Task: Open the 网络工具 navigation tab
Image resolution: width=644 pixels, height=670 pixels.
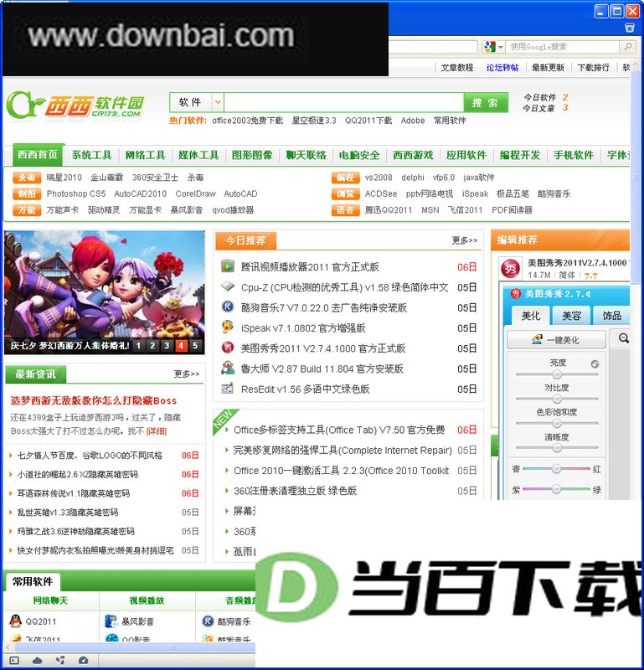Action: click(145, 155)
